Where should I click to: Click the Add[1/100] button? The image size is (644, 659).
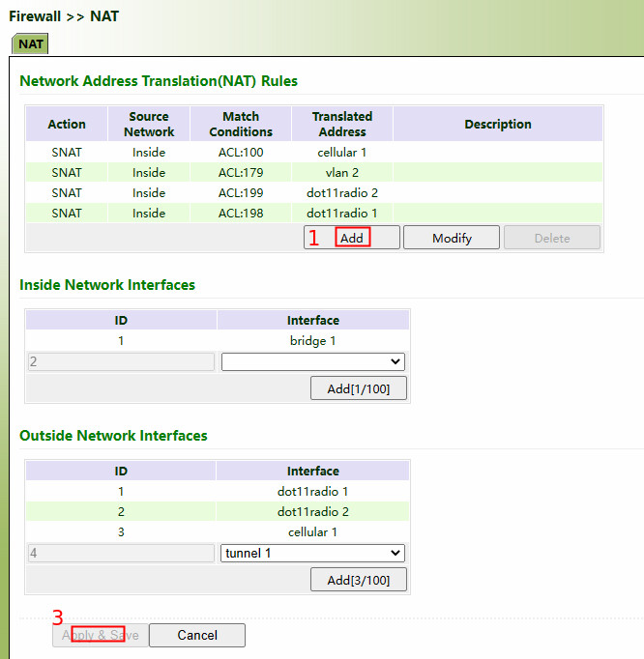point(358,388)
